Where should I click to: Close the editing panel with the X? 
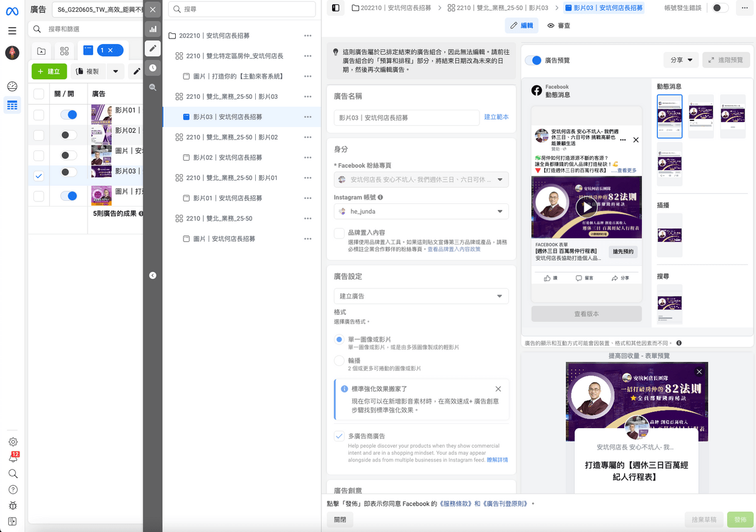tap(152, 9)
